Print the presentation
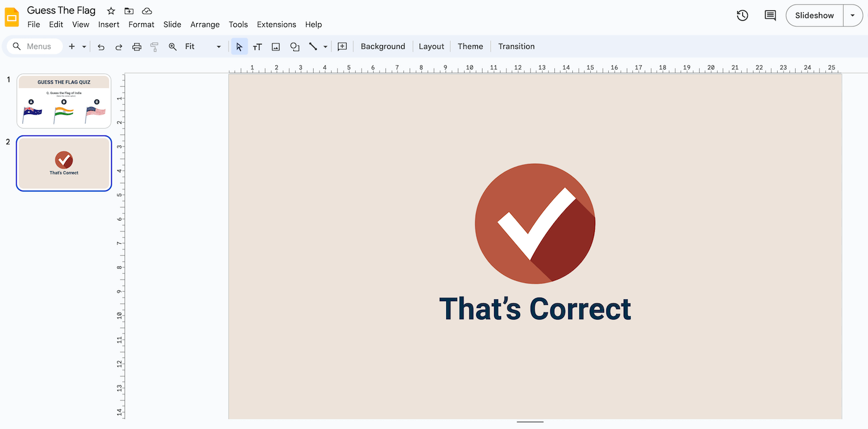868x429 pixels. click(137, 47)
